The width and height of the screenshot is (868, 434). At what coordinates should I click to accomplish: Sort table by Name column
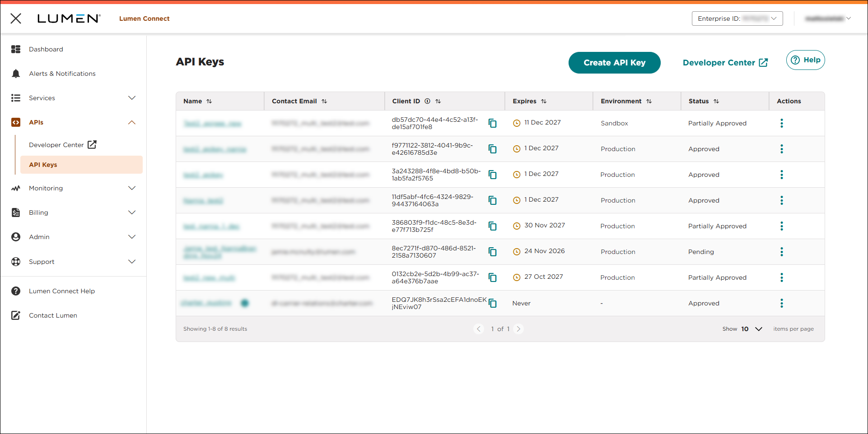pyautogui.click(x=209, y=101)
